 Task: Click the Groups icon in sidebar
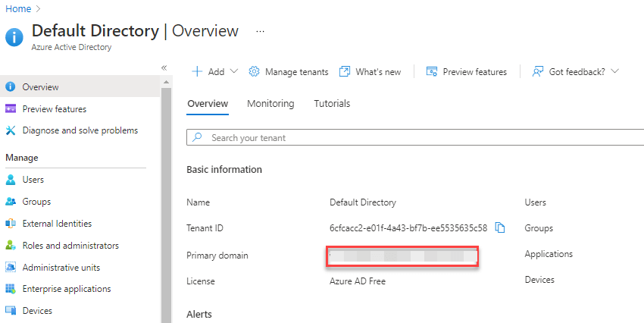coord(11,202)
